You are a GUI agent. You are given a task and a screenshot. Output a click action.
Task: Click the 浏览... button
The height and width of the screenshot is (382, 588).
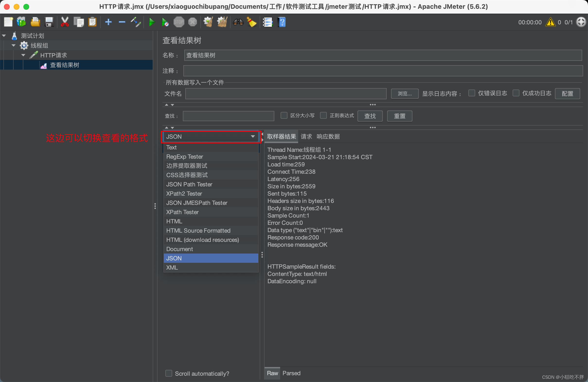404,94
